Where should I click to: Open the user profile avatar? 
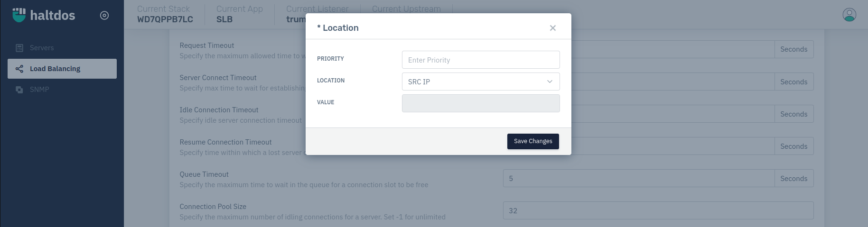(x=849, y=15)
